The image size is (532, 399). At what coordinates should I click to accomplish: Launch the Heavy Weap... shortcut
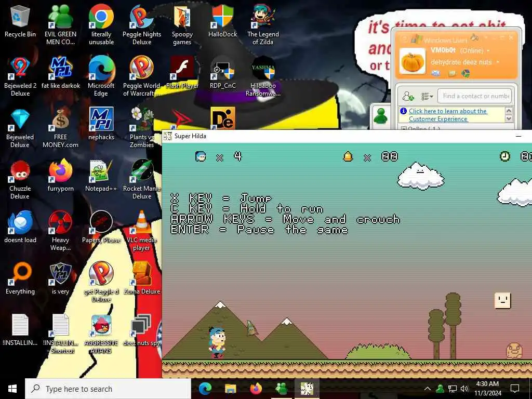pos(60,231)
